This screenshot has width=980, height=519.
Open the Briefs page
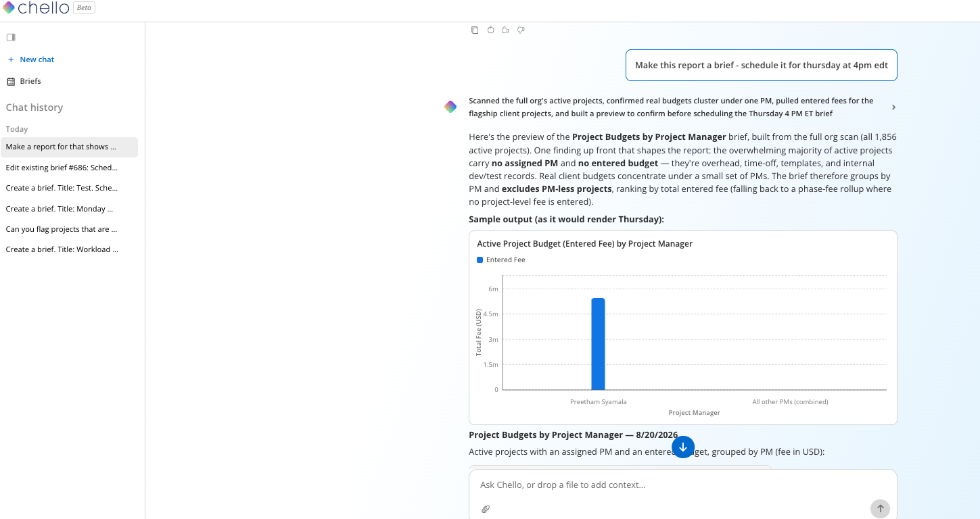click(24, 81)
